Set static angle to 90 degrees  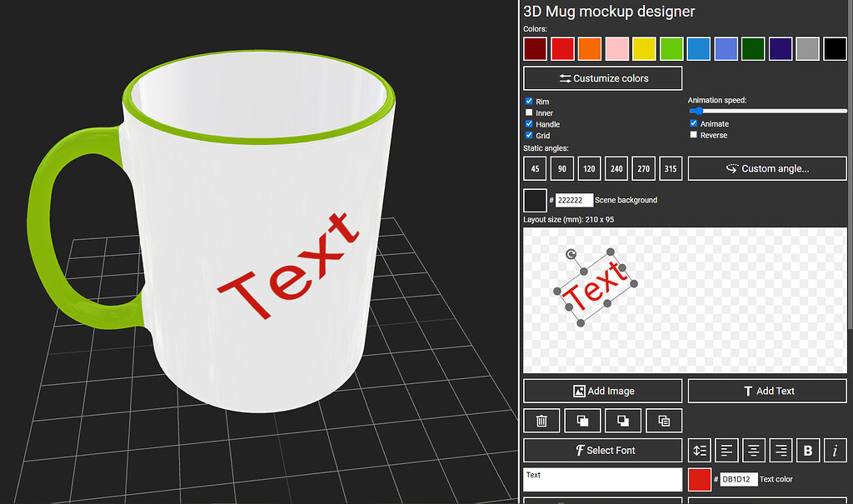561,168
